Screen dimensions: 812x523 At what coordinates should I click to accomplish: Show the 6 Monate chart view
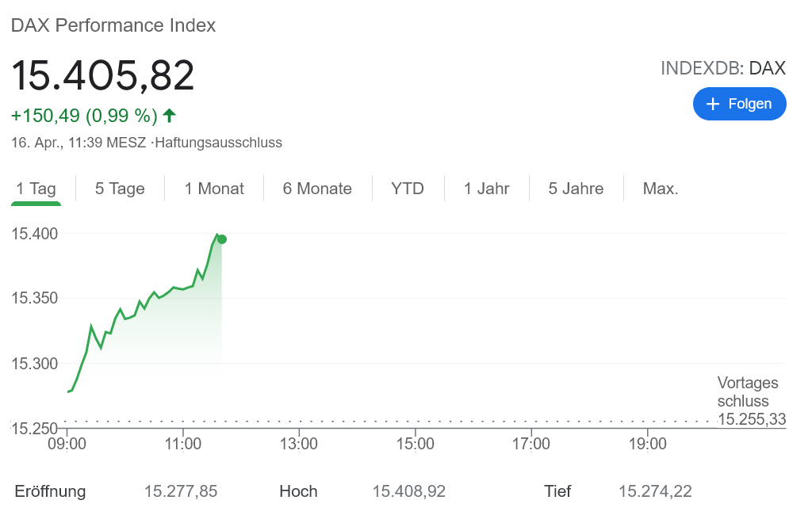point(317,189)
